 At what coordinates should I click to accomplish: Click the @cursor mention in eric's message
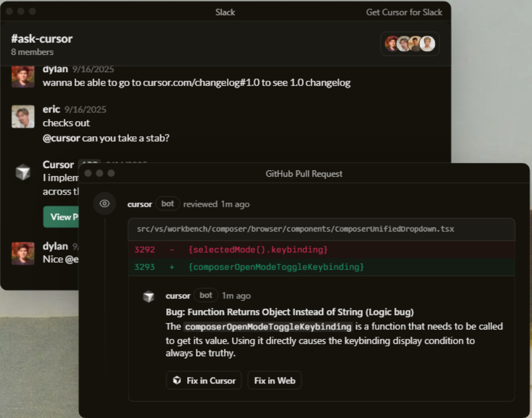[x=61, y=138]
